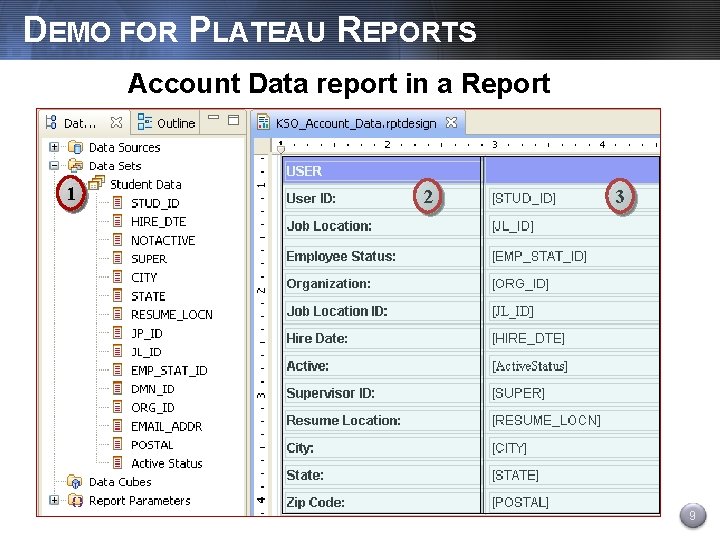The height and width of the screenshot is (540, 720).
Task: Select the [RESUME_LOCN] data field
Action: click(573, 420)
